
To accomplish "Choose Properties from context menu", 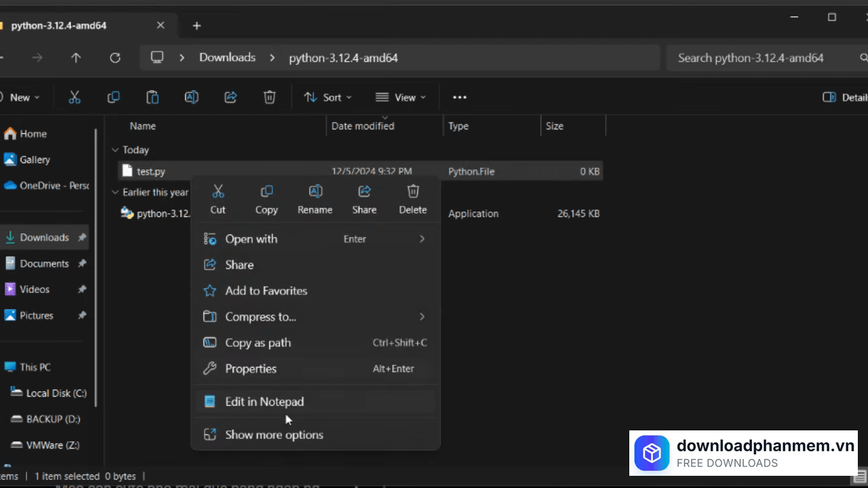I will click(315, 369).
